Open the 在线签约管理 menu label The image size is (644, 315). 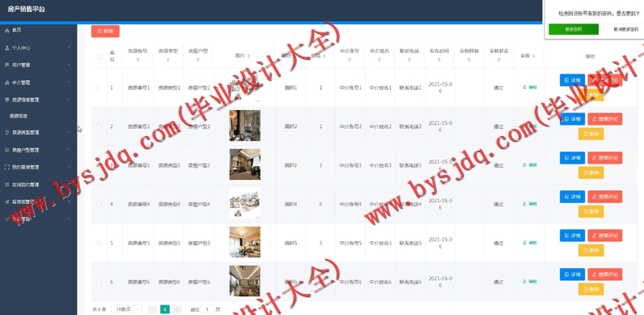(25, 185)
